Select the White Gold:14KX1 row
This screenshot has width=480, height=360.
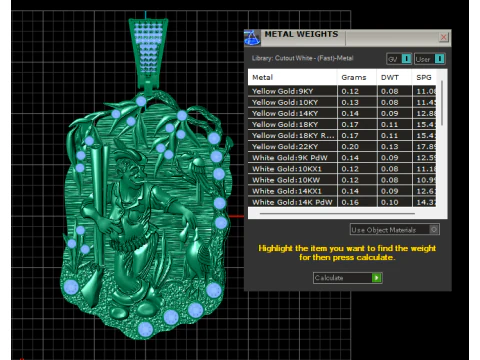tap(342, 191)
